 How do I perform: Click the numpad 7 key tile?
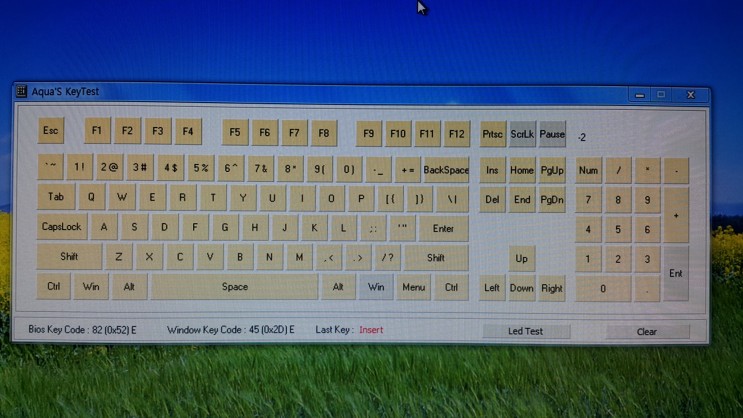tap(589, 200)
